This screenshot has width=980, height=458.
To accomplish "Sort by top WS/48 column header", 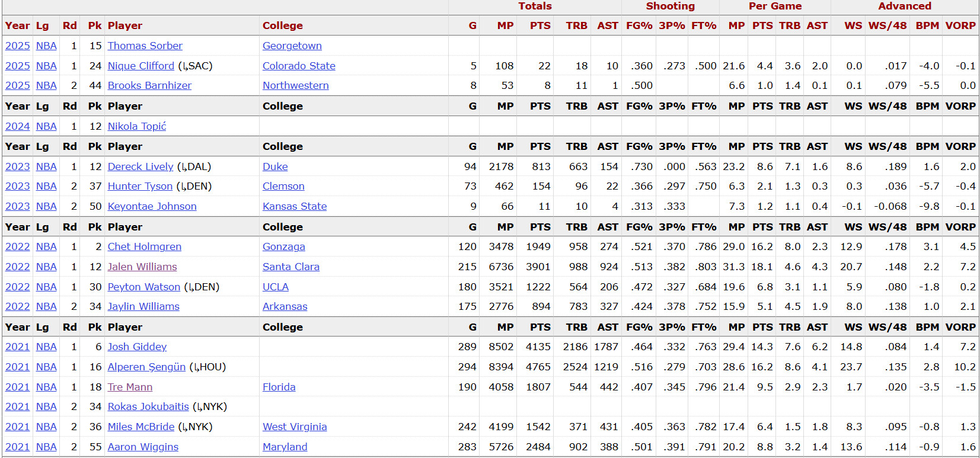I will [x=887, y=25].
